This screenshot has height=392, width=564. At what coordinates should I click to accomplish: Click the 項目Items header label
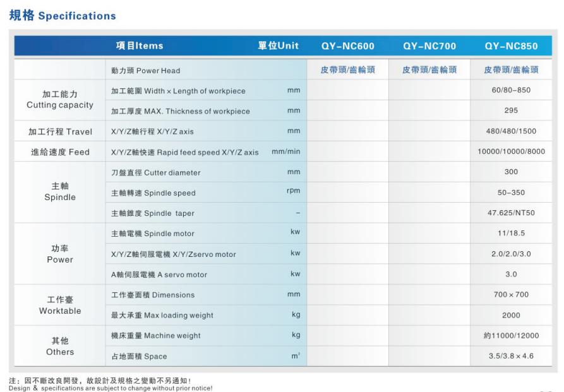[140, 45]
